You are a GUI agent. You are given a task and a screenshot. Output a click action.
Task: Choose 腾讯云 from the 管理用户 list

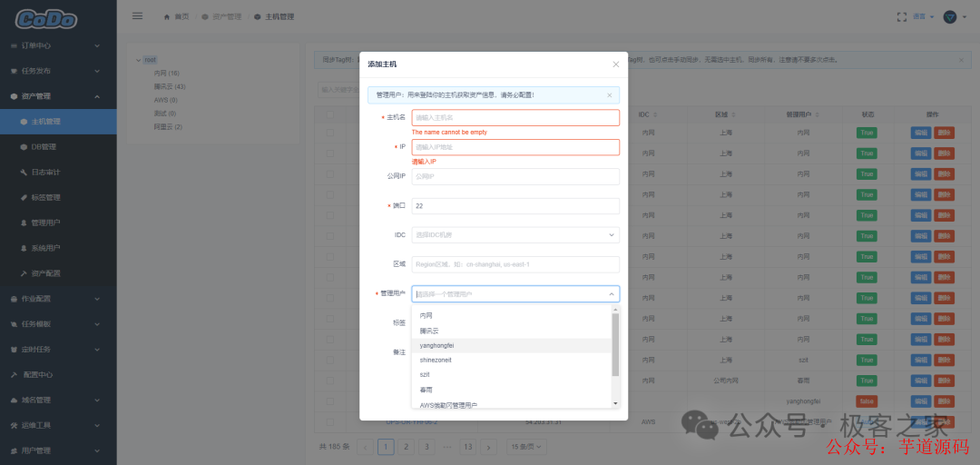click(x=511, y=331)
